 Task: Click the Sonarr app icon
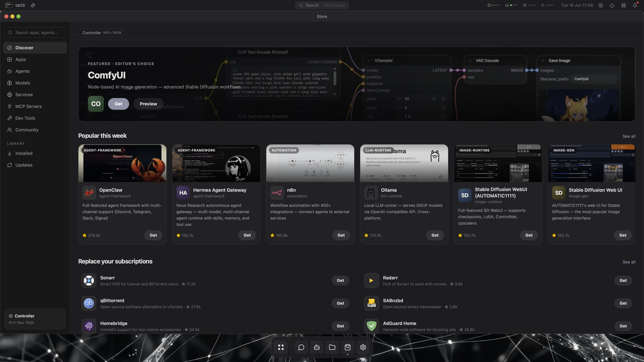point(89,280)
